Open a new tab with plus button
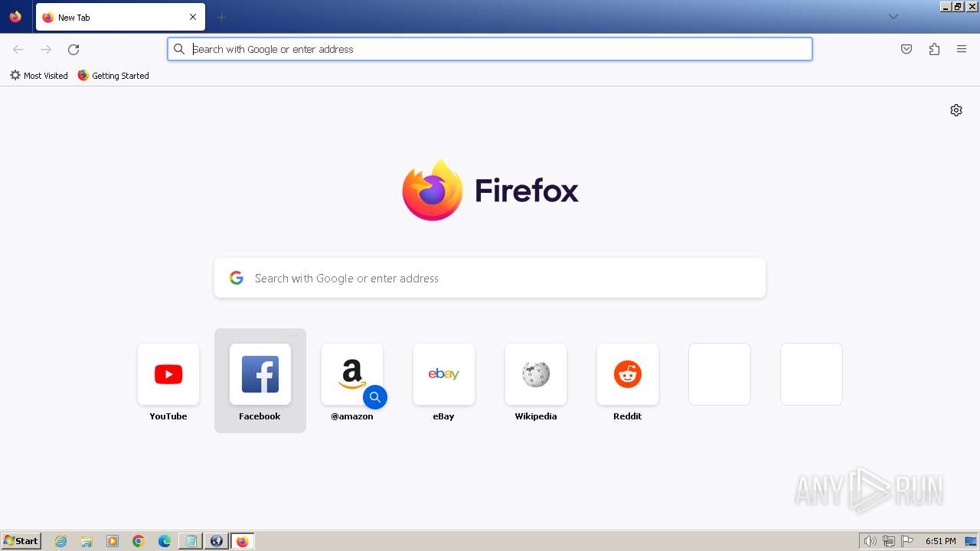This screenshot has width=980, height=551. click(x=221, y=17)
